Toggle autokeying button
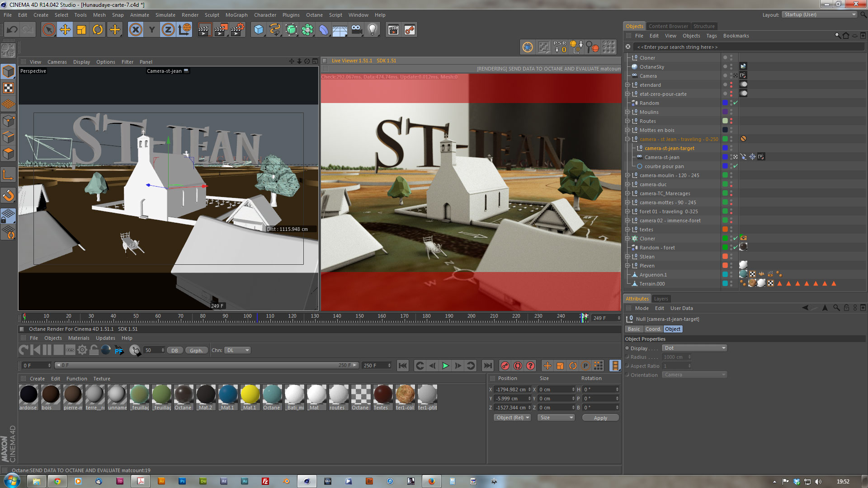 [518, 366]
